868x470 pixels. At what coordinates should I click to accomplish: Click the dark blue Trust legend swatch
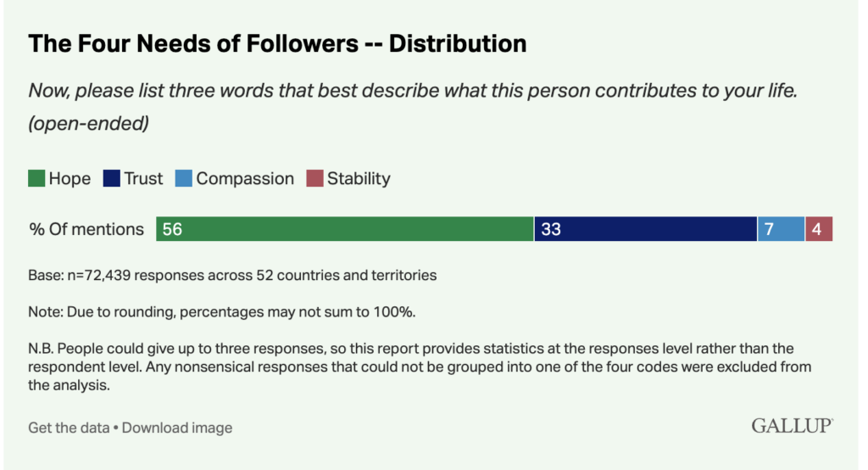(112, 179)
